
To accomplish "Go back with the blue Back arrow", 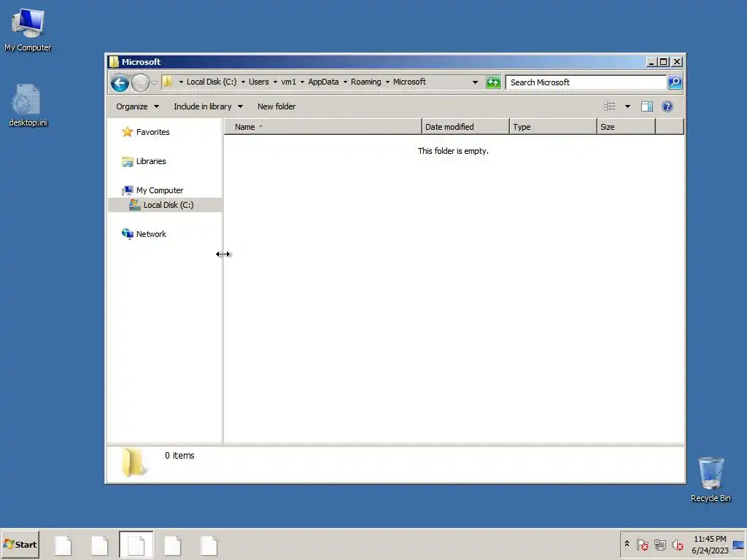I will (x=120, y=83).
